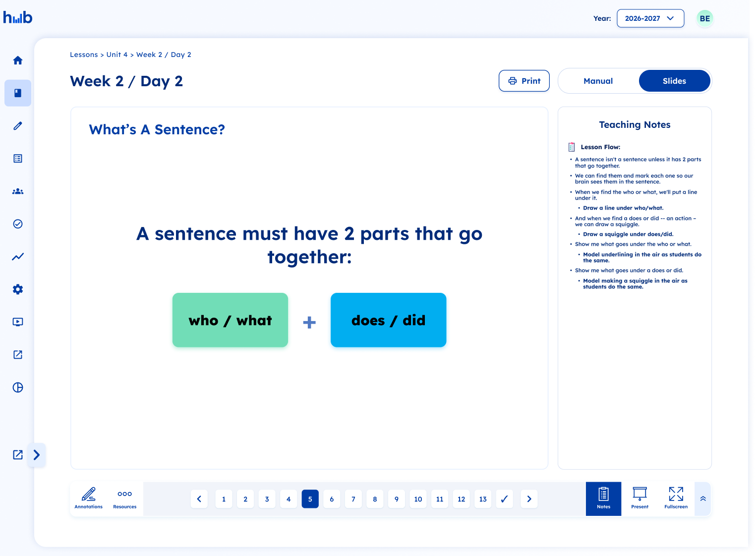Open the settings gear icon
This screenshot has width=756, height=556.
tap(18, 289)
